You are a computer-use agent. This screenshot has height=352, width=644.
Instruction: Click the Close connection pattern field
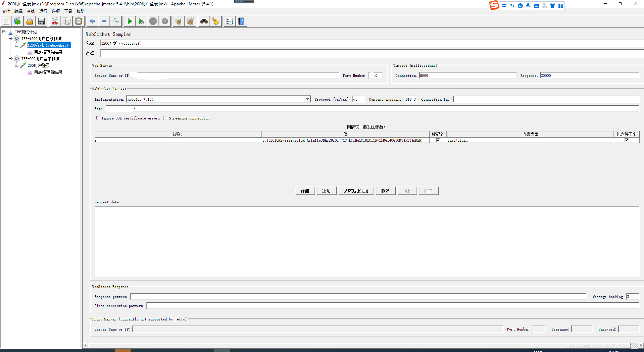(x=393, y=306)
